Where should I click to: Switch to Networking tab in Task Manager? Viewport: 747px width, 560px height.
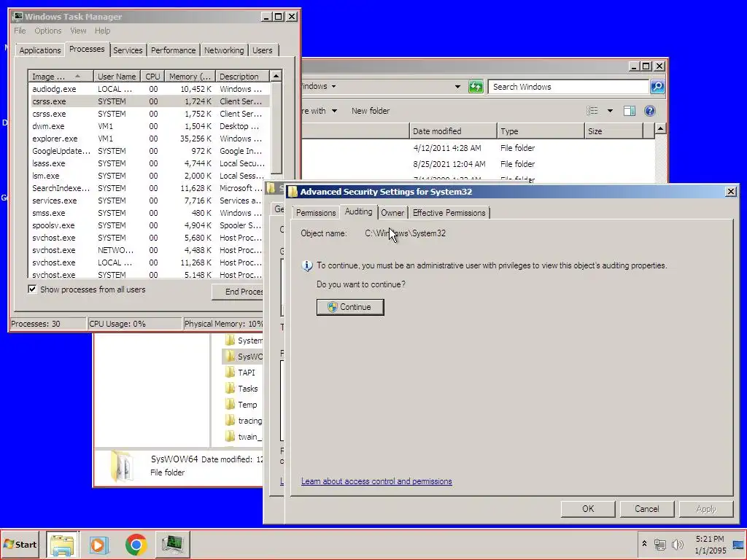224,50
